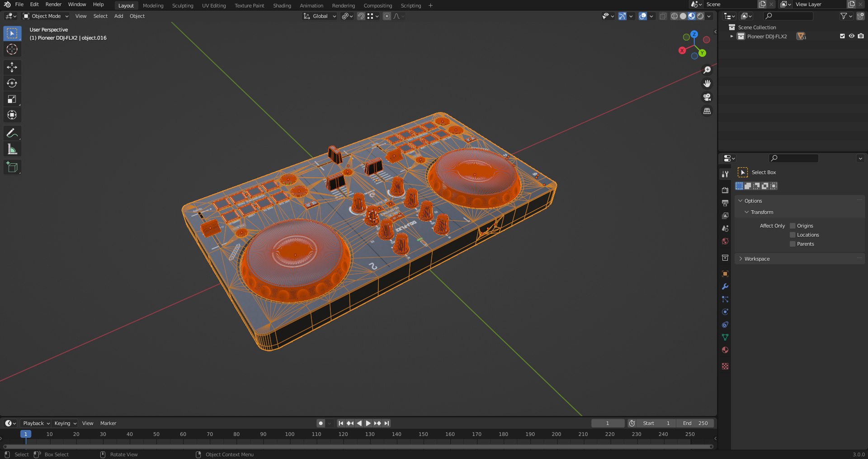
Task: Disable Pioneer DDJ-FLX2 render camera icon
Action: point(861,36)
